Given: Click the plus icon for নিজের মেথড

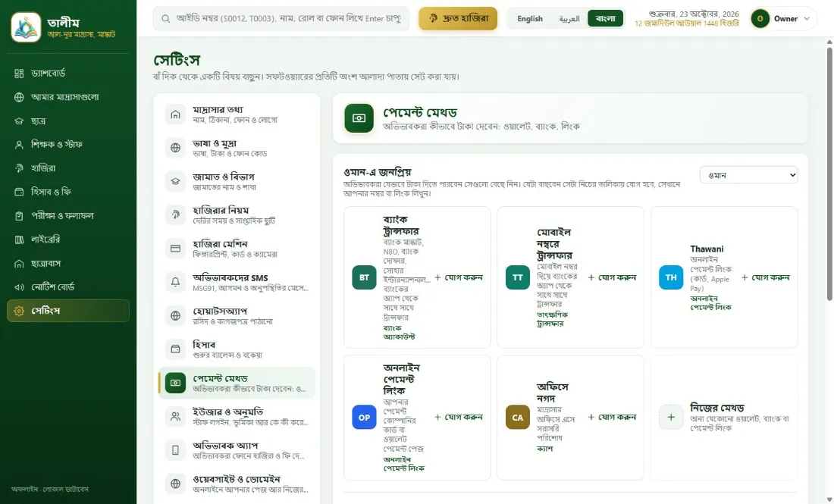Looking at the screenshot, I should (x=671, y=418).
